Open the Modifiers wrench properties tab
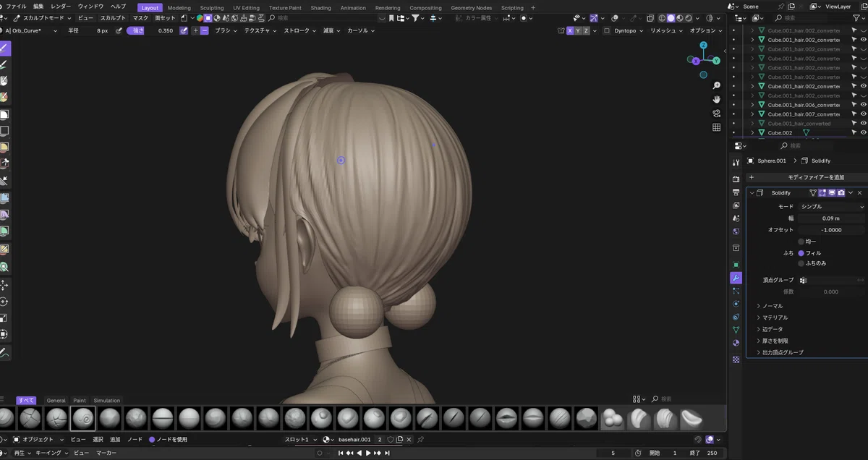Viewport: 868px width, 460px height. click(x=736, y=278)
